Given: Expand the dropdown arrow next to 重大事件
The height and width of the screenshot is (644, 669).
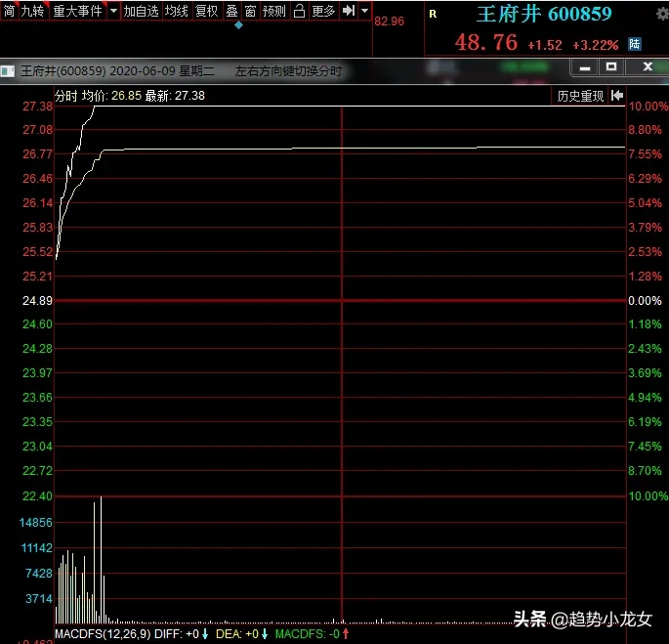Looking at the screenshot, I should 113,11.
